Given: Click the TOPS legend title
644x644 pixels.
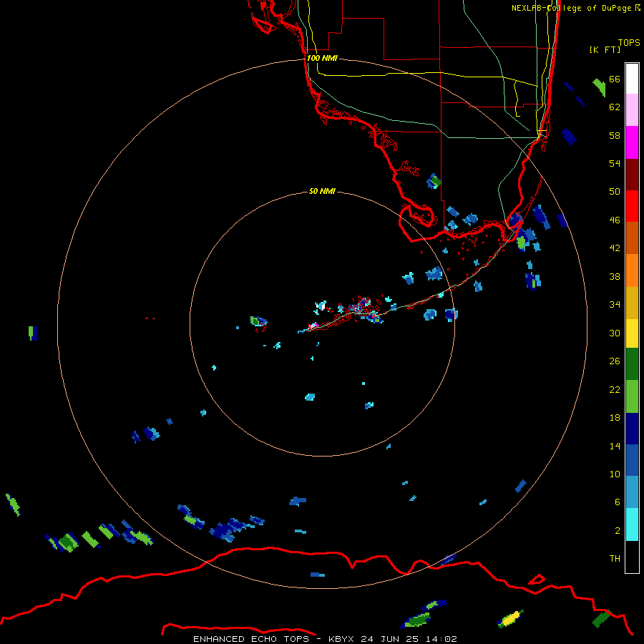Looking at the screenshot, I should 629,43.
